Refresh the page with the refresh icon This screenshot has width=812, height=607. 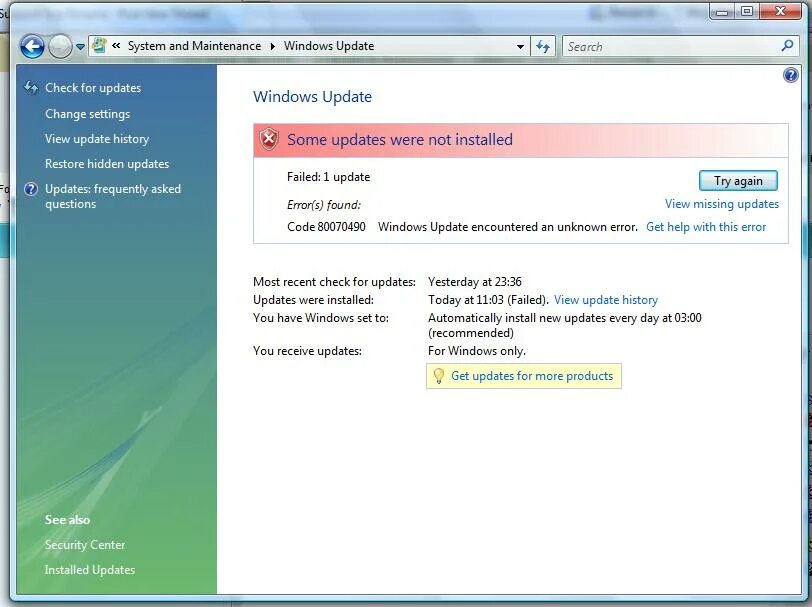[543, 47]
